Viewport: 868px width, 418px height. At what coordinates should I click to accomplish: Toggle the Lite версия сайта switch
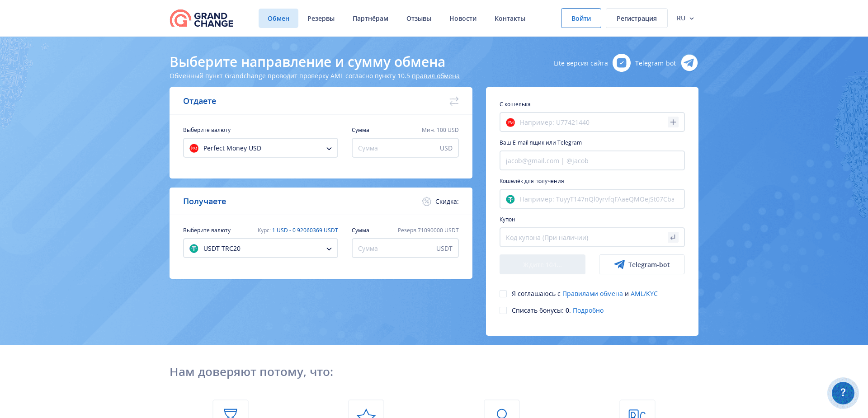(x=622, y=63)
